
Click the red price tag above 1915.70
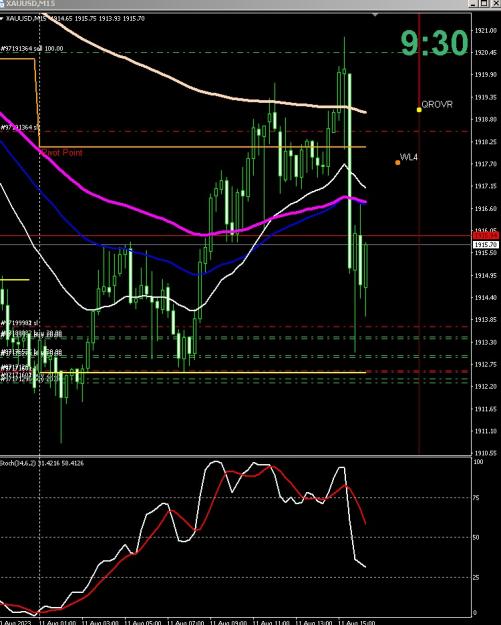click(485, 236)
